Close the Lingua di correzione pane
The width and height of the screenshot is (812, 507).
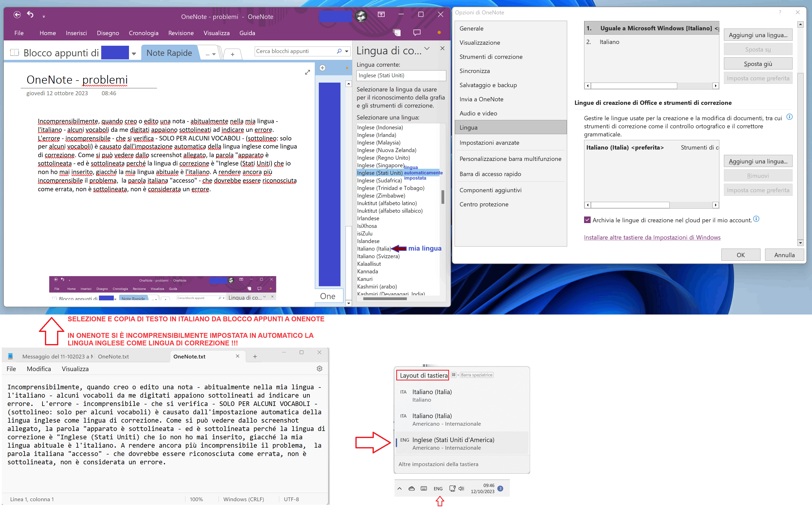click(442, 48)
